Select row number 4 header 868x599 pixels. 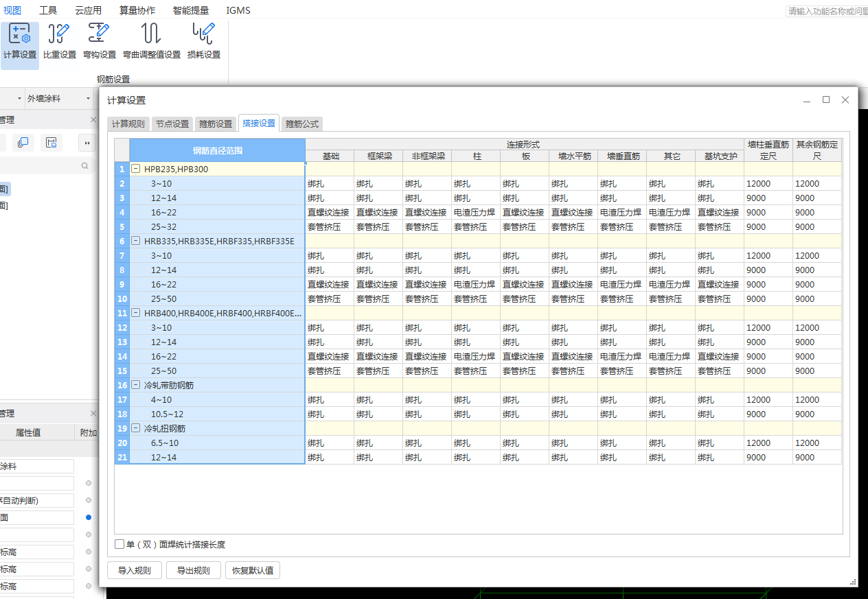(x=122, y=212)
